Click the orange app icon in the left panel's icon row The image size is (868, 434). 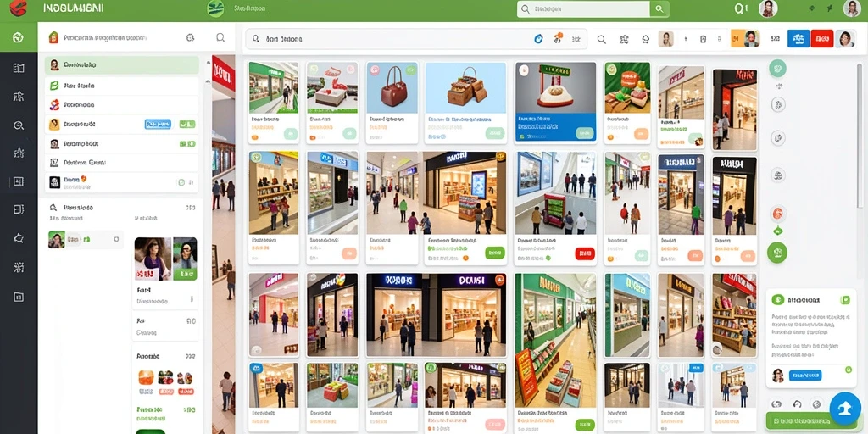[x=146, y=377]
